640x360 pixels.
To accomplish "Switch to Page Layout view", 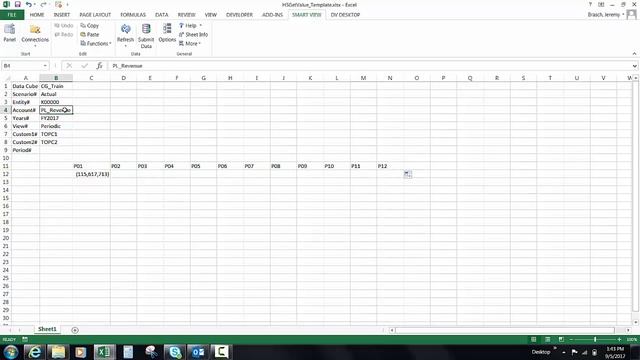I will pyautogui.click(x=547, y=339).
